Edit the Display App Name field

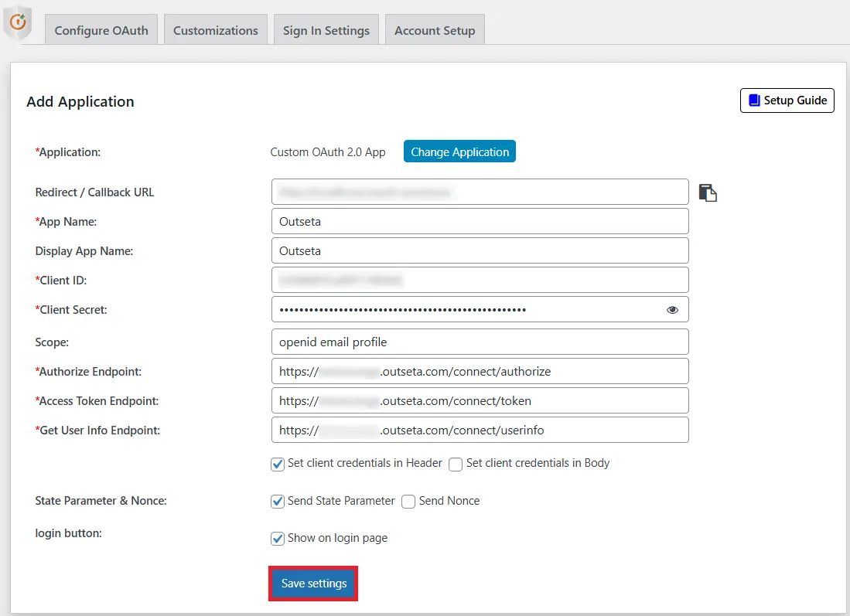[x=480, y=250]
